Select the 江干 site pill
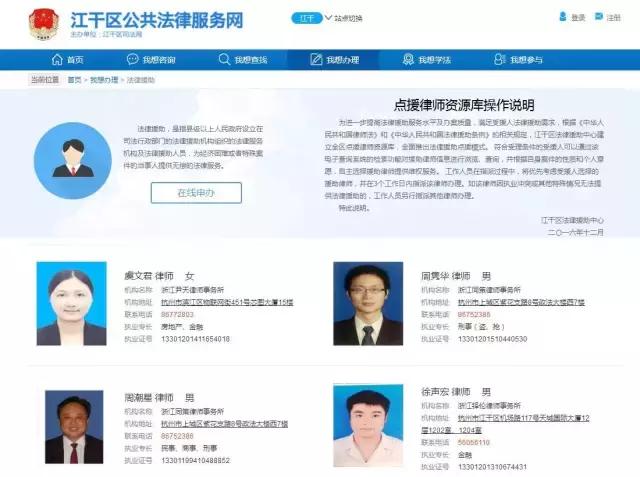Image resolution: width=640 pixels, height=477 pixels. (x=307, y=18)
